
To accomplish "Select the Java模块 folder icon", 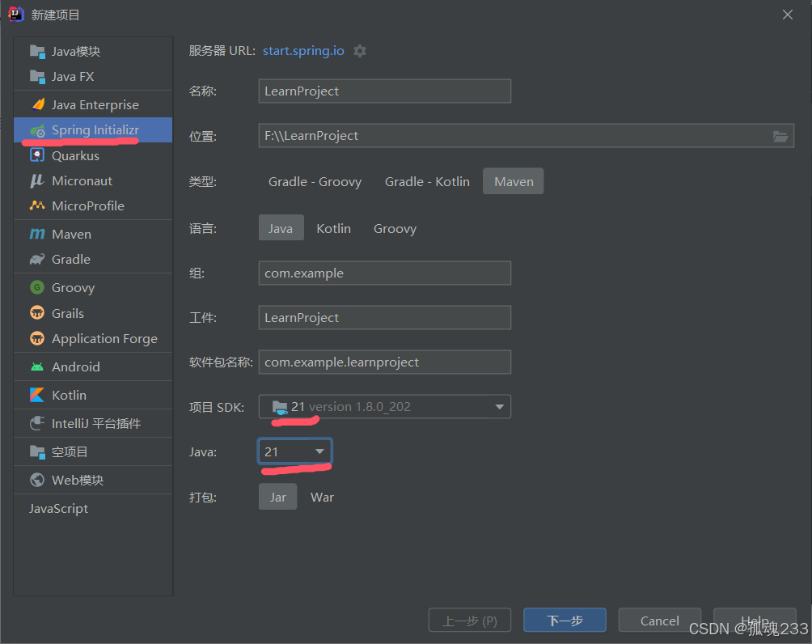I will coord(37,51).
